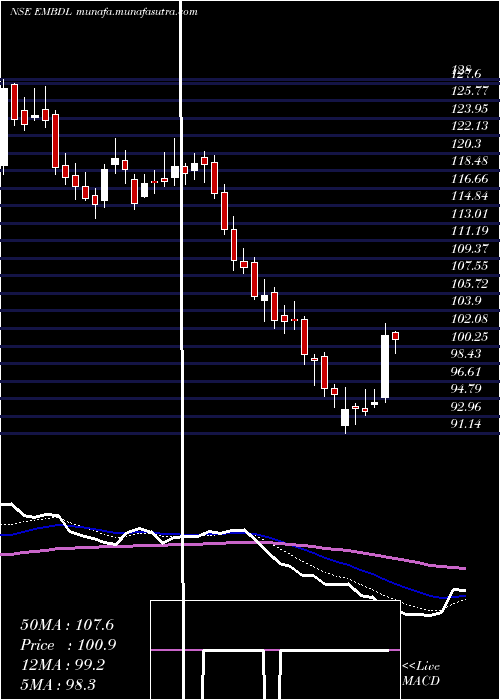Click the 103.9 price axis label

(x=466, y=301)
